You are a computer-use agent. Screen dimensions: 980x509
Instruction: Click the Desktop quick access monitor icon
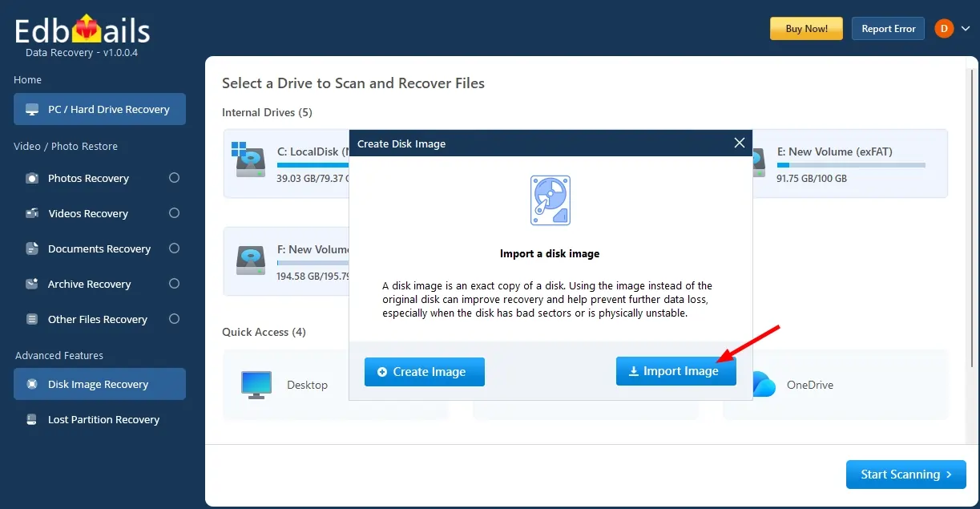(x=256, y=385)
